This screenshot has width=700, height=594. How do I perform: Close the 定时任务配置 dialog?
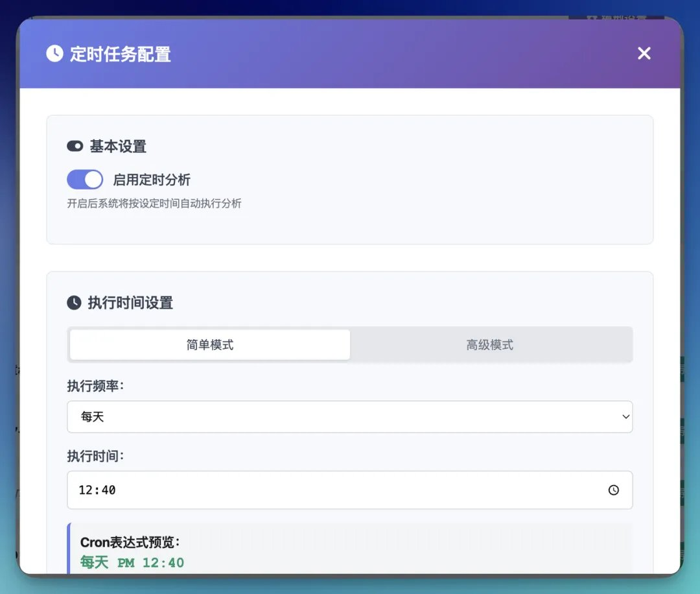tap(644, 54)
